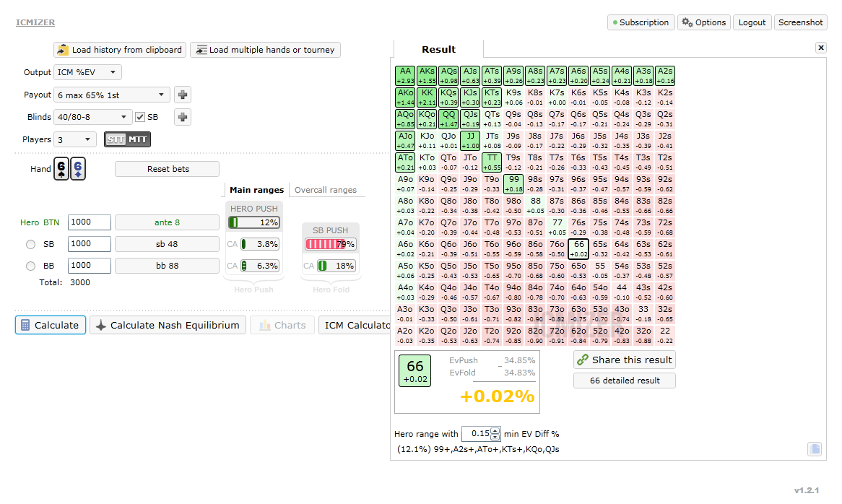Click the ICMIZER logo link
The width and height of the screenshot is (842, 504).
(35, 22)
